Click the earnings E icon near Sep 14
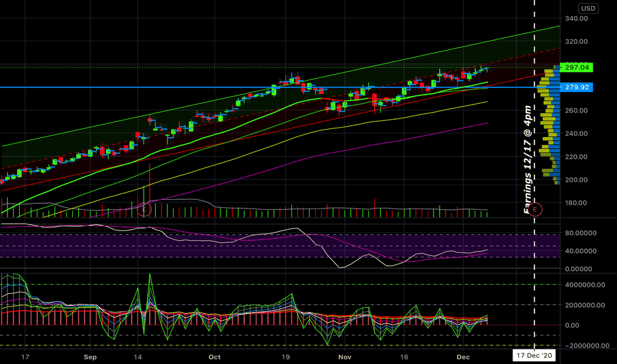 pos(144,209)
